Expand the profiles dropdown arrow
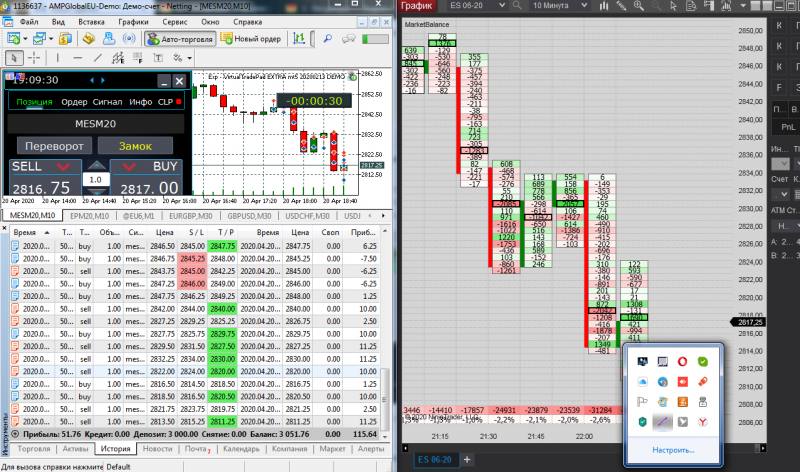Viewport: 800px width, 472px height. click(x=51, y=39)
